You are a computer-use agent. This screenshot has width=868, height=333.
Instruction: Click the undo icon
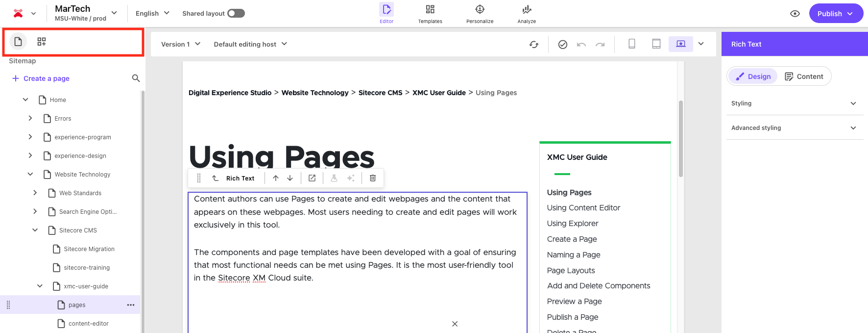[x=581, y=45]
